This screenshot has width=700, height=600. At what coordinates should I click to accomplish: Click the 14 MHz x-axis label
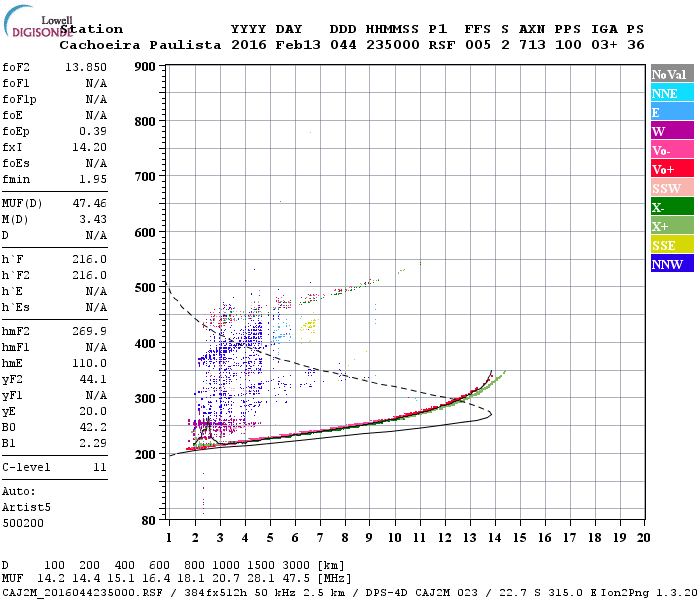pos(495,538)
